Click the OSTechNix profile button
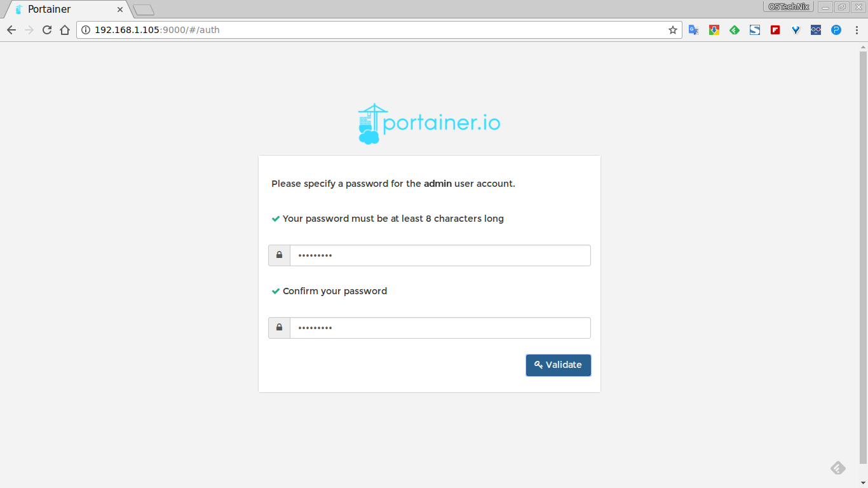The height and width of the screenshot is (488, 868). (x=789, y=7)
